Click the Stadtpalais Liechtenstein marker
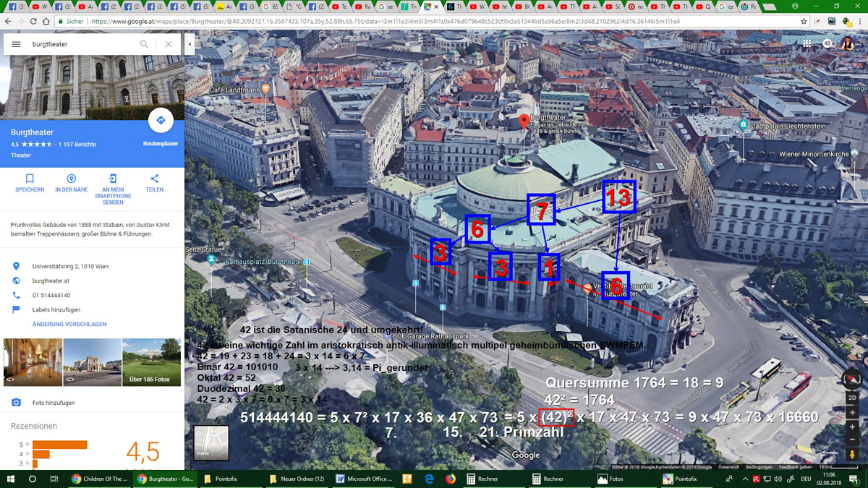Viewport: 868px width, 488px height. point(743,125)
